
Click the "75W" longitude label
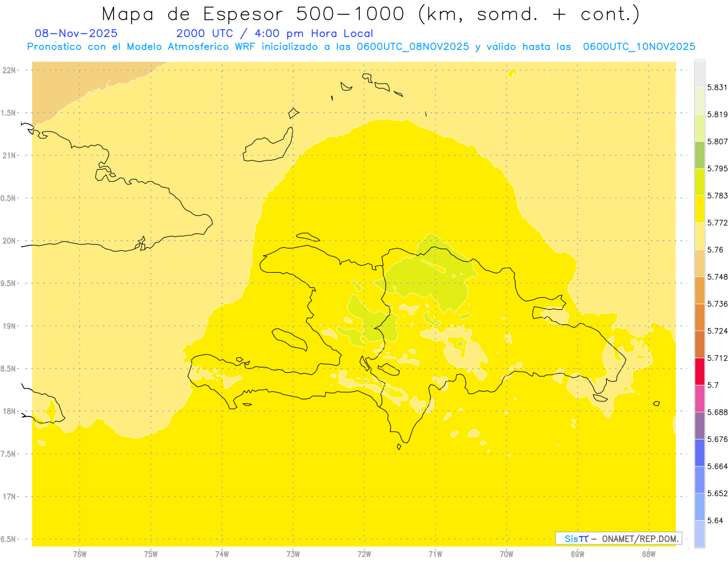(151, 554)
